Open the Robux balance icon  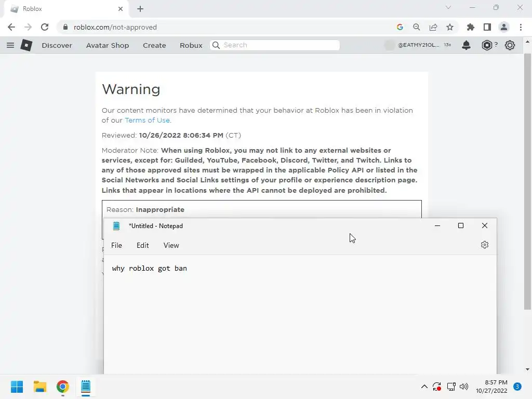(x=487, y=45)
